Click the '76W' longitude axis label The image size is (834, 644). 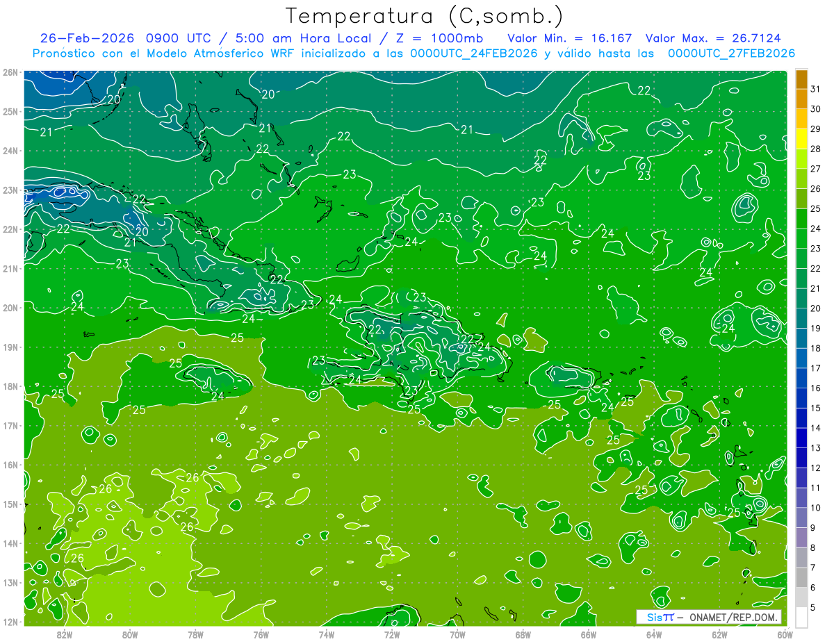click(261, 634)
